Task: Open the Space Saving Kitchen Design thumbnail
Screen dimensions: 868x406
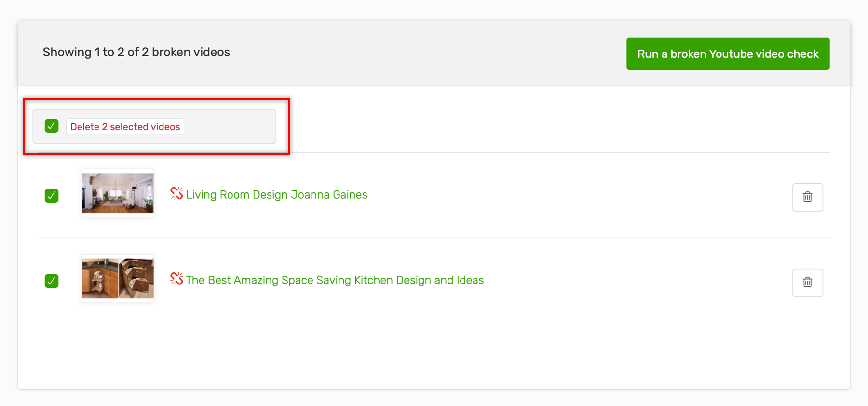Action: tap(118, 278)
